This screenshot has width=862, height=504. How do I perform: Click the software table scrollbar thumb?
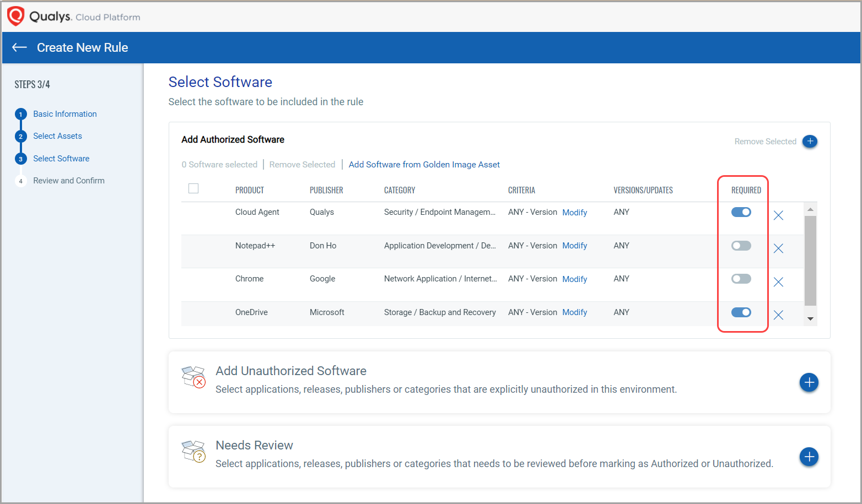point(810,261)
